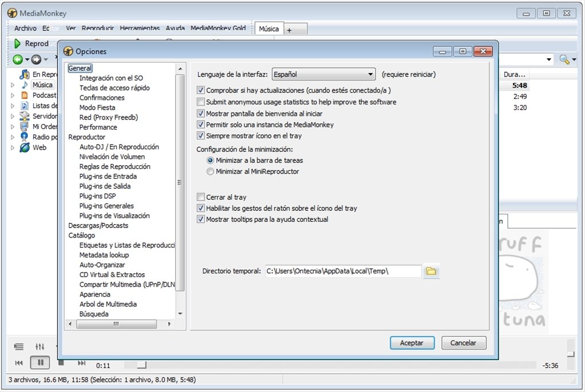Click the Mi Ordenador computer icon
The image size is (585, 392).
[25, 126]
